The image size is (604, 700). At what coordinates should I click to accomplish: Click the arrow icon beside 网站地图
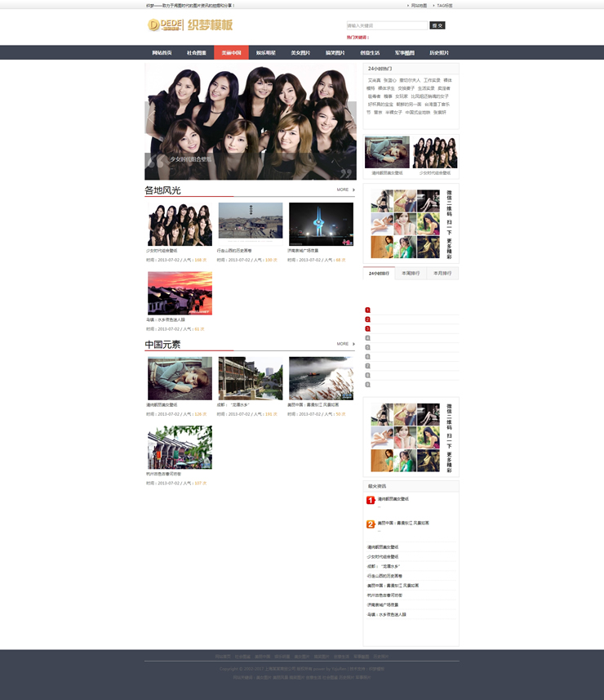coord(408,5)
